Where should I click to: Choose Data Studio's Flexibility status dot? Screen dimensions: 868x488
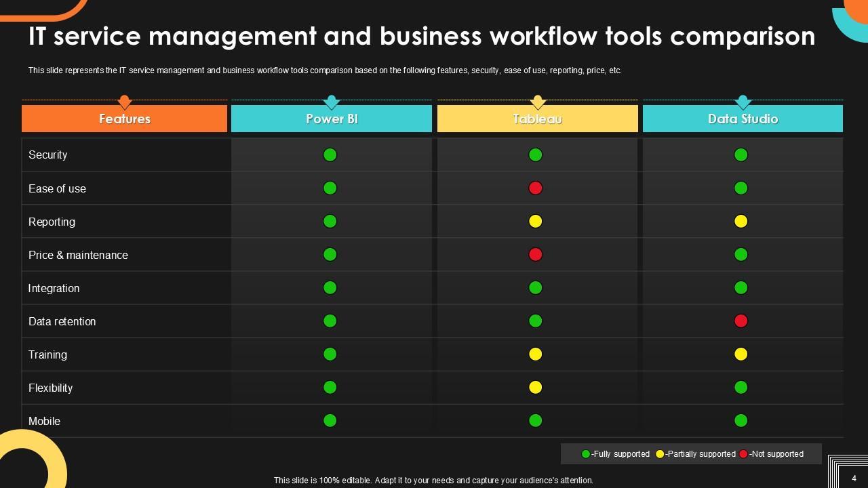click(741, 388)
